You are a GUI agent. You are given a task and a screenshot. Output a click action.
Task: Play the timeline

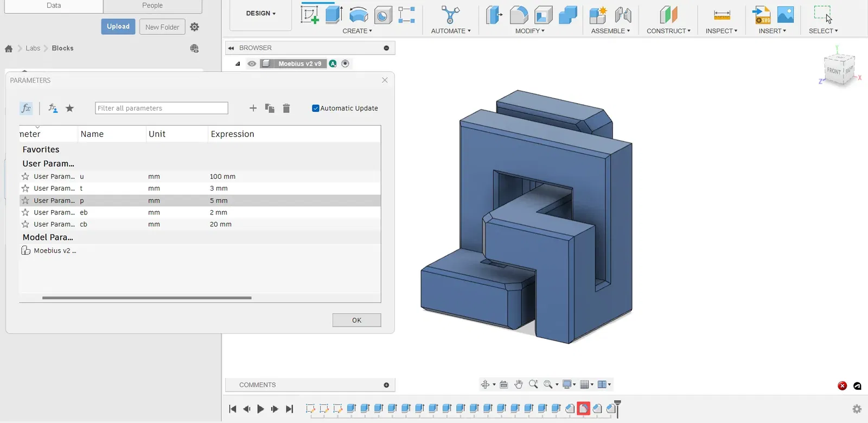click(x=260, y=409)
